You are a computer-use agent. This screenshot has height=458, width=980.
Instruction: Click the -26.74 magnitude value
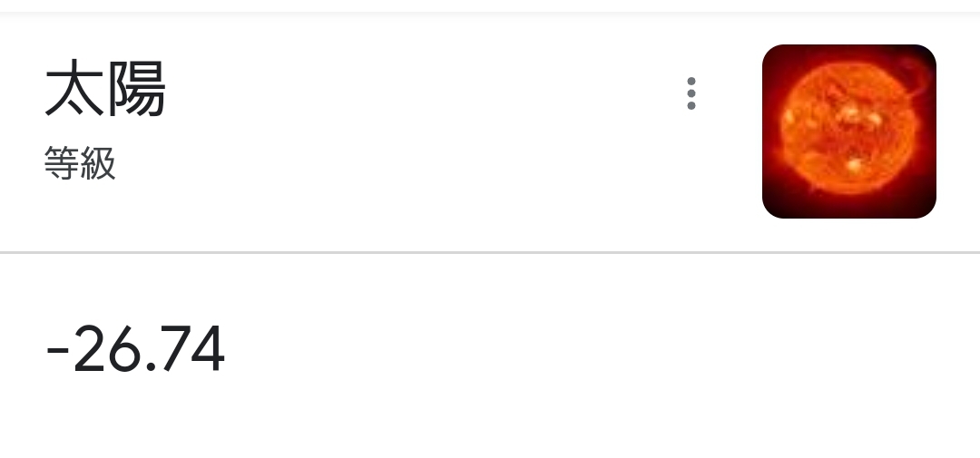[x=135, y=350]
